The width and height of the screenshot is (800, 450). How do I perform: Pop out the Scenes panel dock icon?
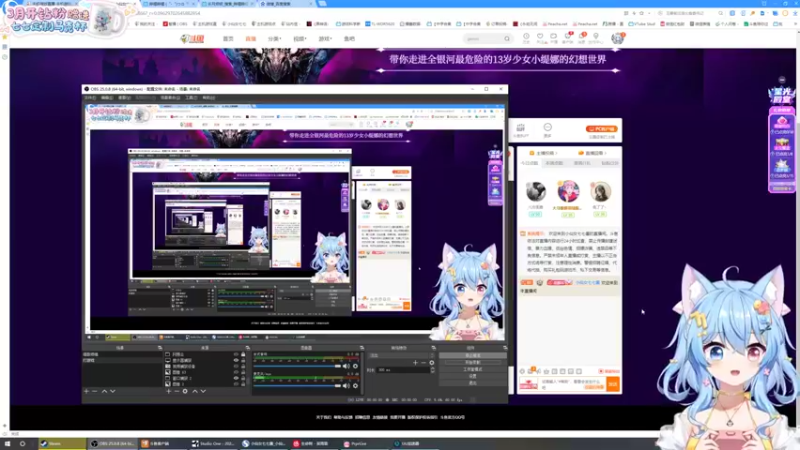tap(160, 348)
